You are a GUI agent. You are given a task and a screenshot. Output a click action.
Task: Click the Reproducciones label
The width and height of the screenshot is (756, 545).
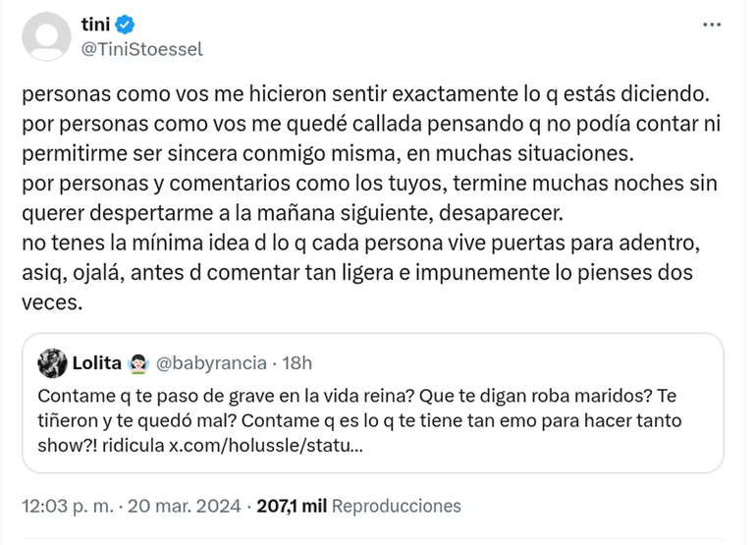tap(397, 507)
